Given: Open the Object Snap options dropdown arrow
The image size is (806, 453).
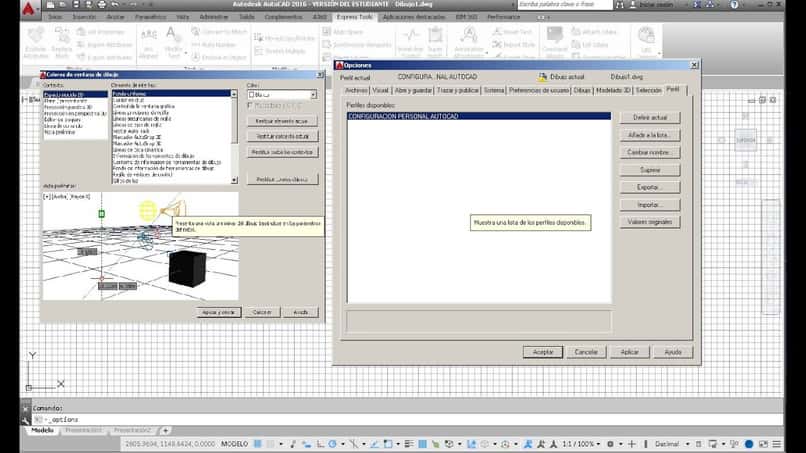Looking at the screenshot, I should 398,444.
